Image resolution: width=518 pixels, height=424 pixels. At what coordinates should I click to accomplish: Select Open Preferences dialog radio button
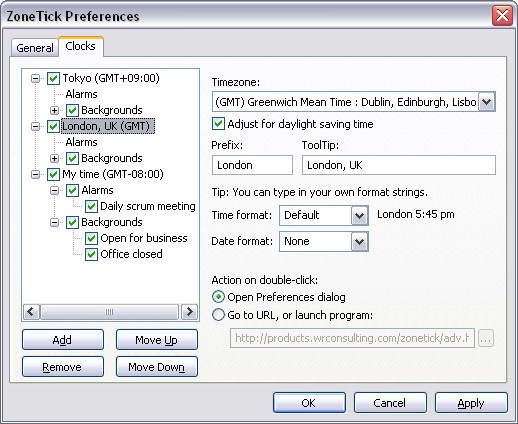(218, 297)
